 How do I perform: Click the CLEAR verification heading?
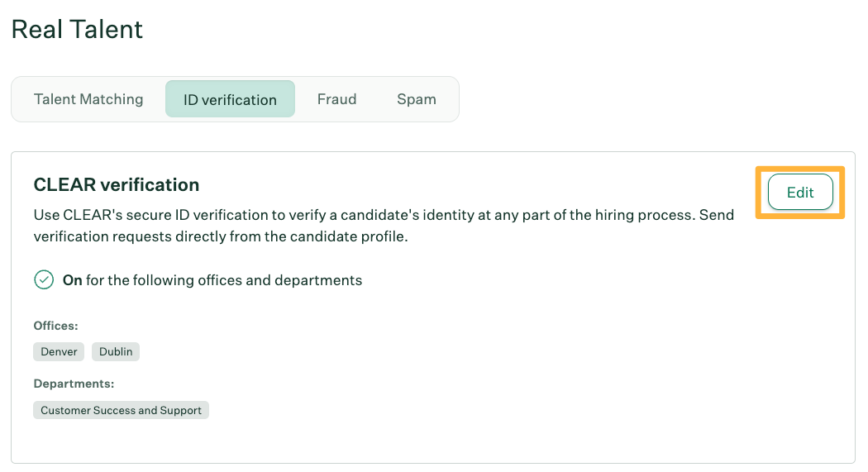click(117, 184)
